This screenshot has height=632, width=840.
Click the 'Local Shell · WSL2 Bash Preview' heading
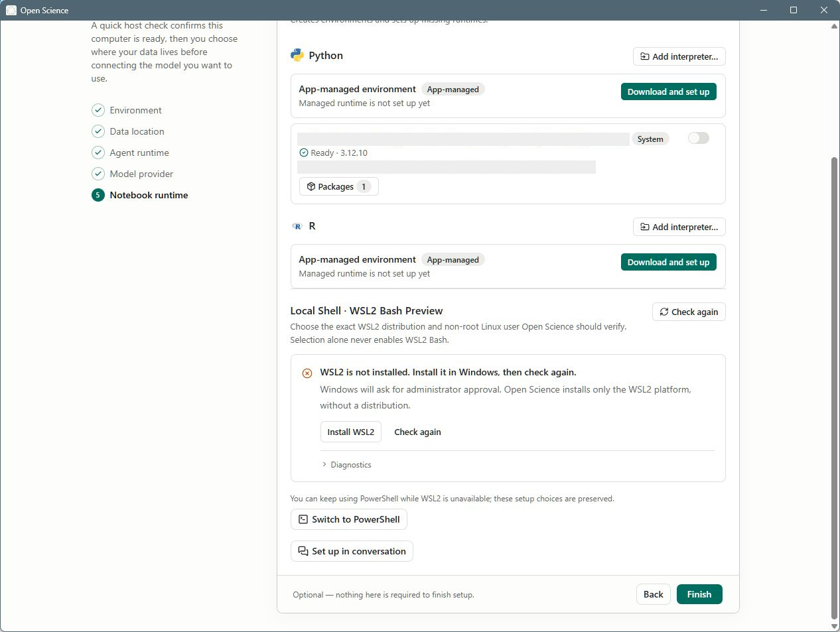[366, 310]
